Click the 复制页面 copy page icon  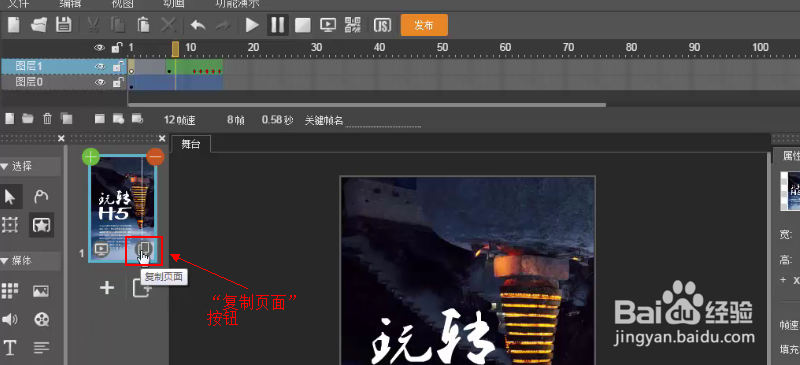[x=144, y=250]
